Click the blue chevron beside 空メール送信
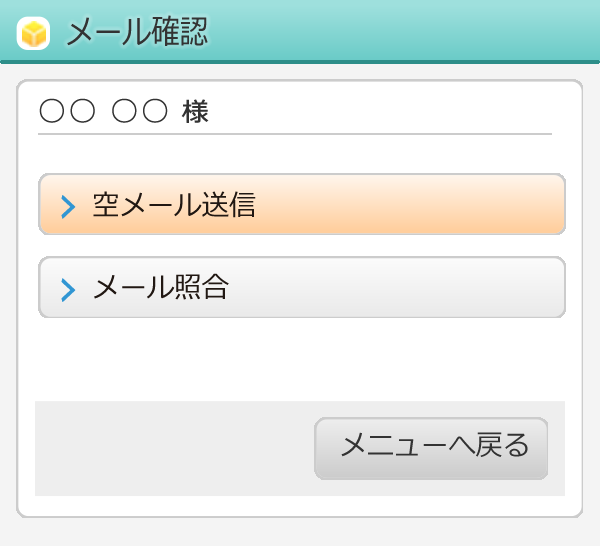Screen dimensions: 600x546 click(68, 207)
